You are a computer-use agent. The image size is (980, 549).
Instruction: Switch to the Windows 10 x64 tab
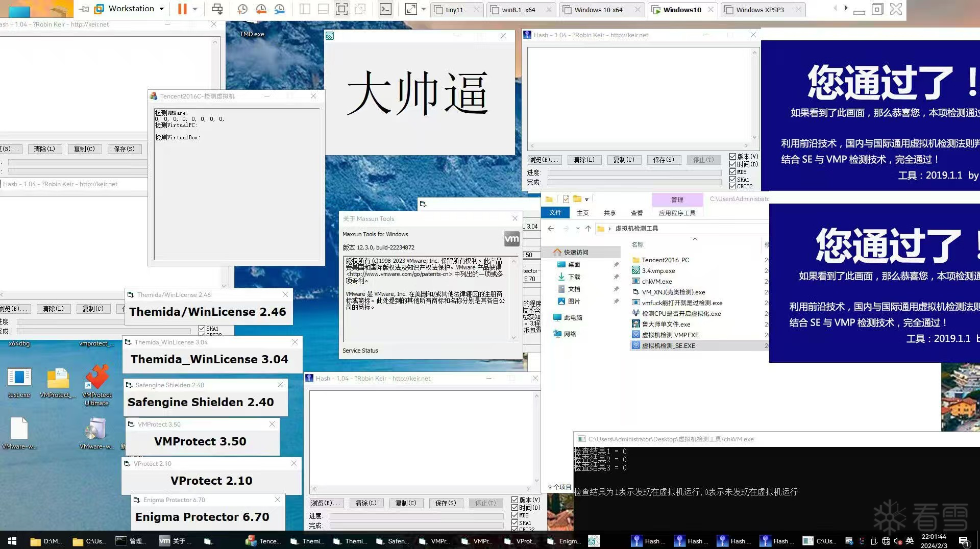pyautogui.click(x=599, y=10)
